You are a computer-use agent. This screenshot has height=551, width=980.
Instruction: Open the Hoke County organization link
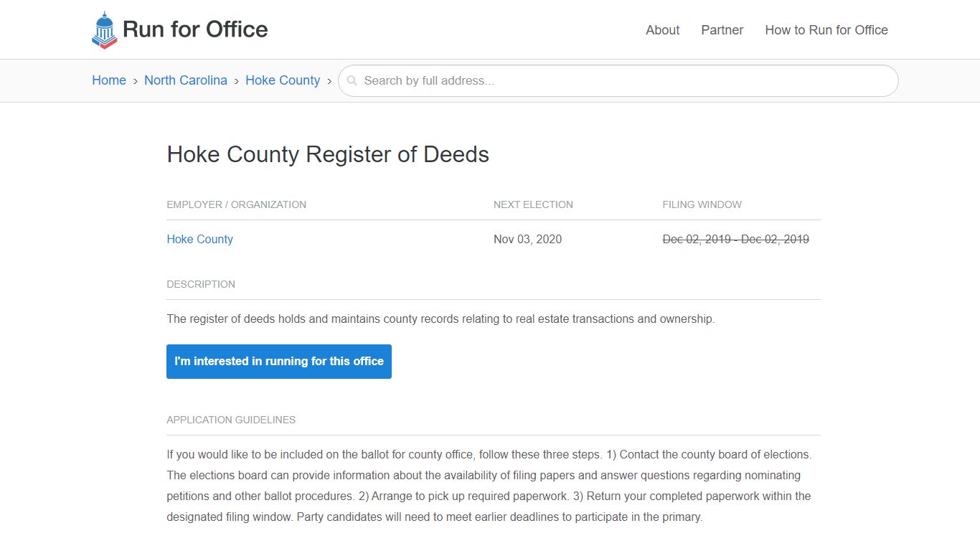[199, 239]
